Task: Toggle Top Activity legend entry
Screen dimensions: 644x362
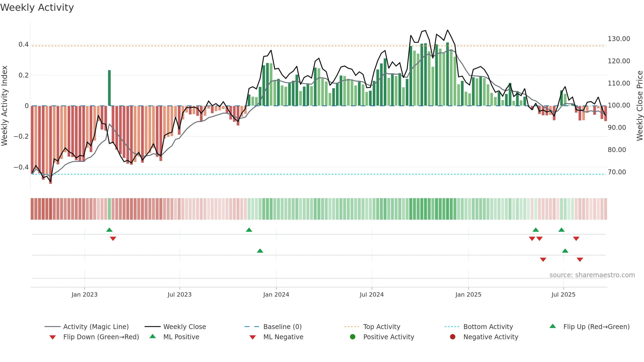Action: point(372,327)
